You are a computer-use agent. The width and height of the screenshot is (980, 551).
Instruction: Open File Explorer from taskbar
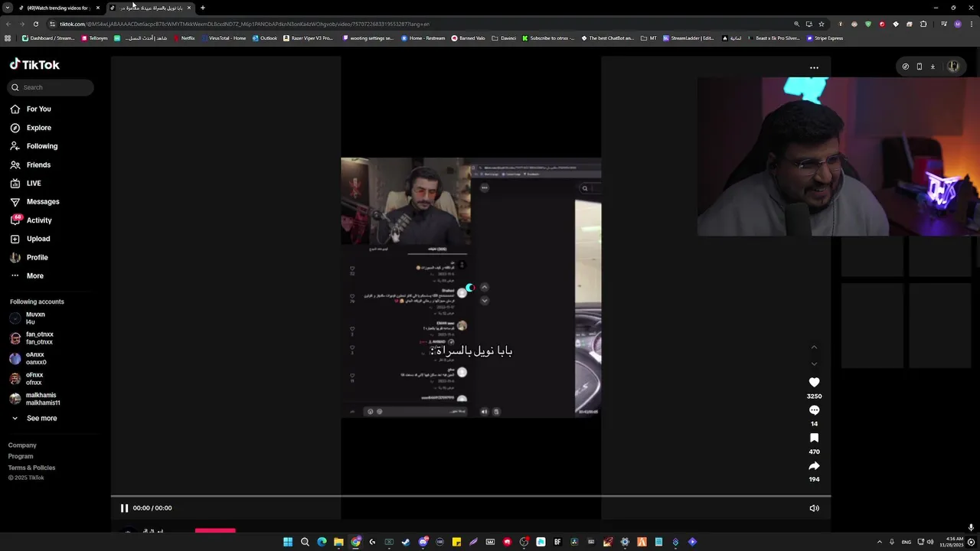point(338,542)
